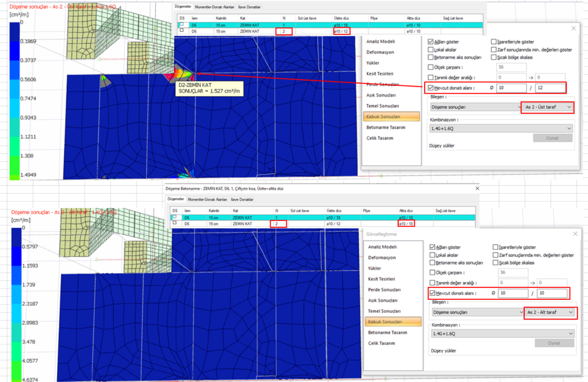The width and height of the screenshot is (588, 382).
Task: Select Analiz Modeli in Görselleştirme dialog
Action: click(x=382, y=247)
